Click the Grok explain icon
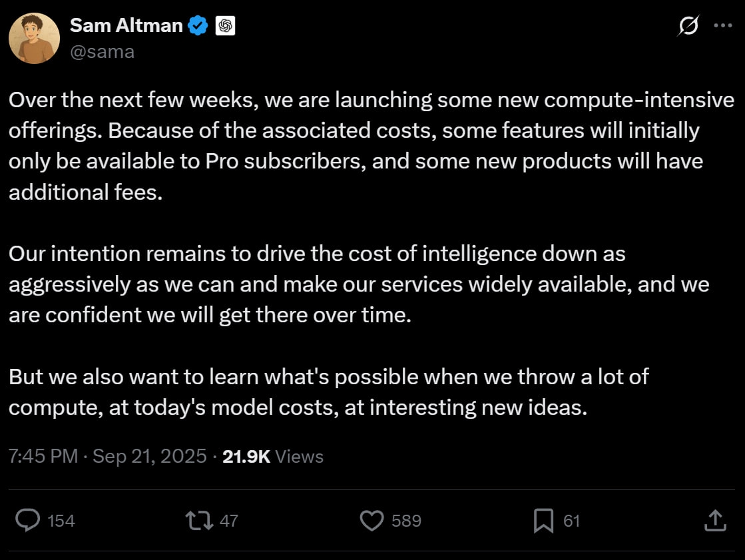The height and width of the screenshot is (560, 745). (688, 26)
